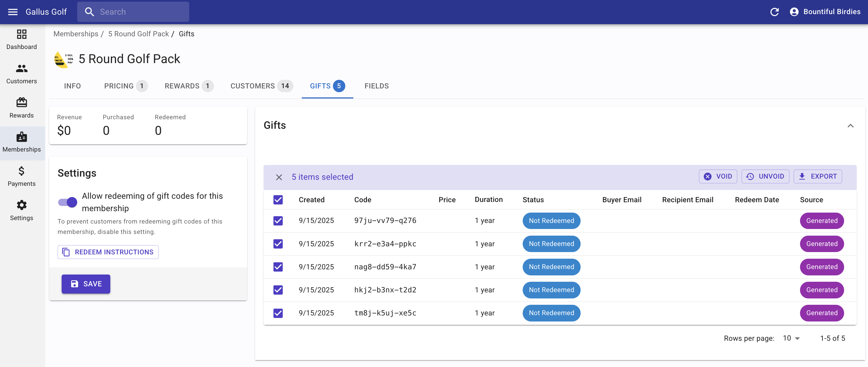Click the Redeem Instructions button
This screenshot has width=868, height=367.
tap(108, 252)
